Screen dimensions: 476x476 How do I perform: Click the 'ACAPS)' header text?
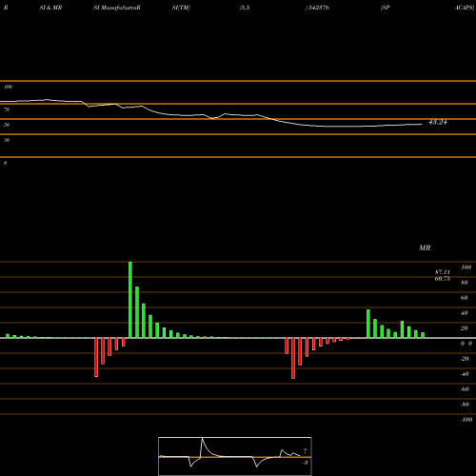[464, 8]
